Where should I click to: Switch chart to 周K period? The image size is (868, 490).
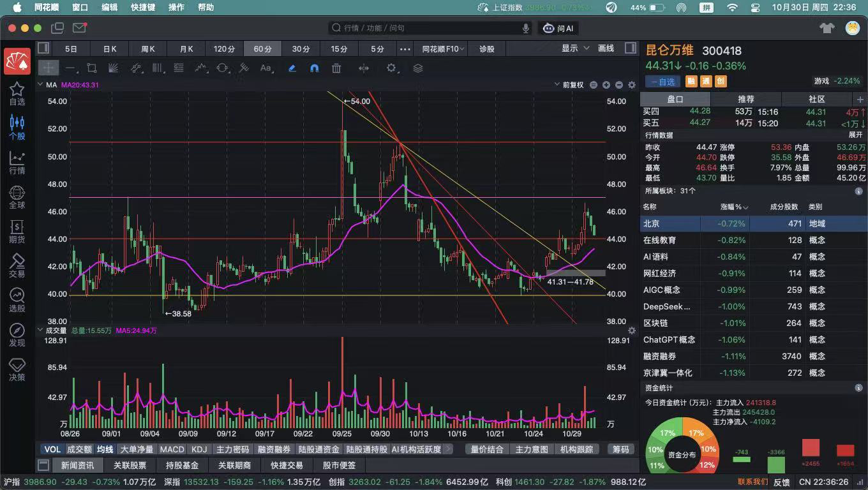point(148,48)
